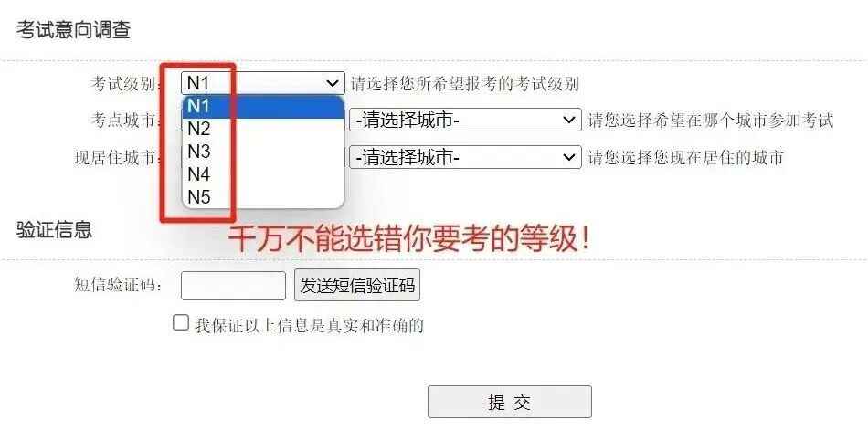The width and height of the screenshot is (868, 441).
Task: Pick the N3 exam level option
Action: [x=263, y=152]
